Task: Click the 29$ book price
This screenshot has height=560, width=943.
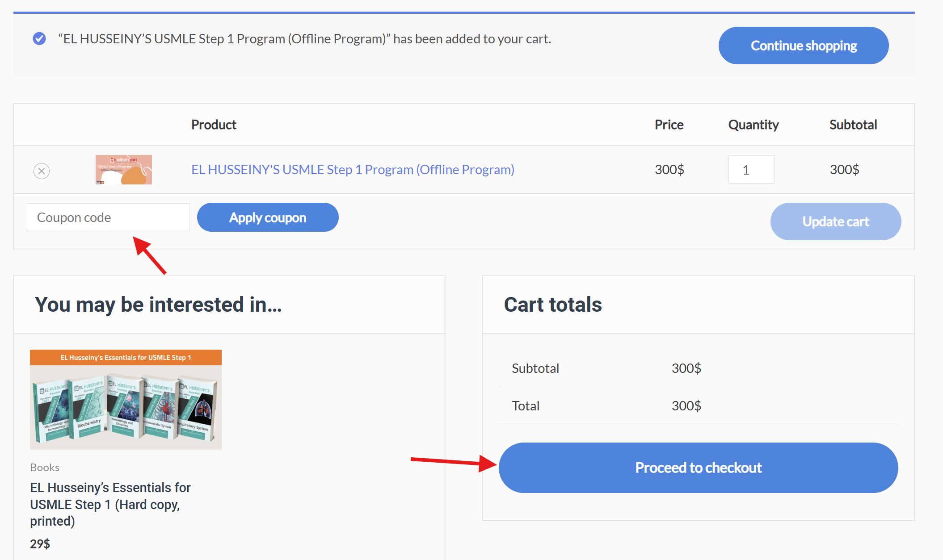Action: 40,544
